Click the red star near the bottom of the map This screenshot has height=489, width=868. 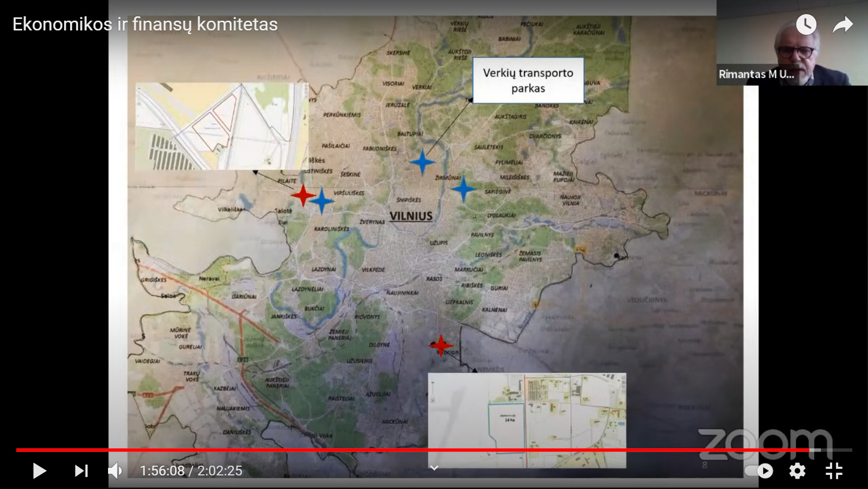tap(441, 344)
